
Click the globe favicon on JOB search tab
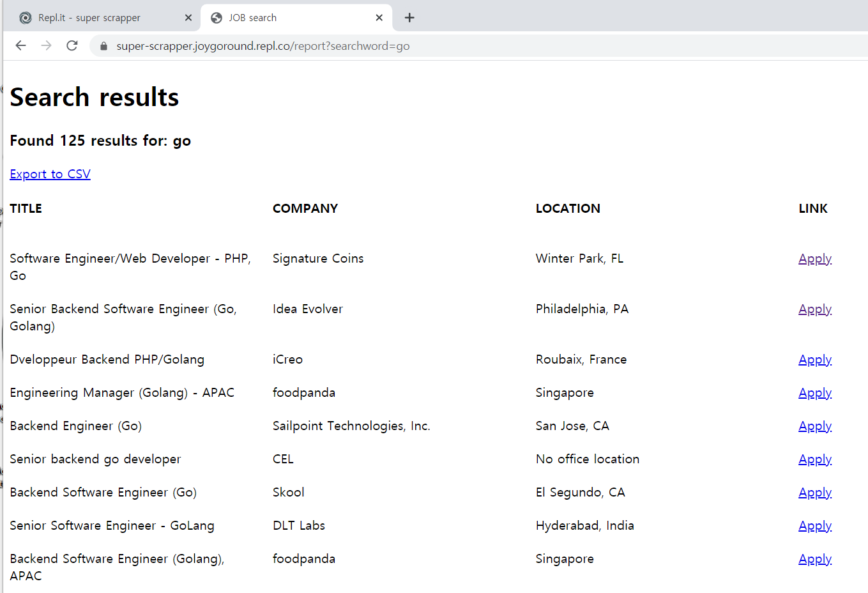pyautogui.click(x=217, y=18)
